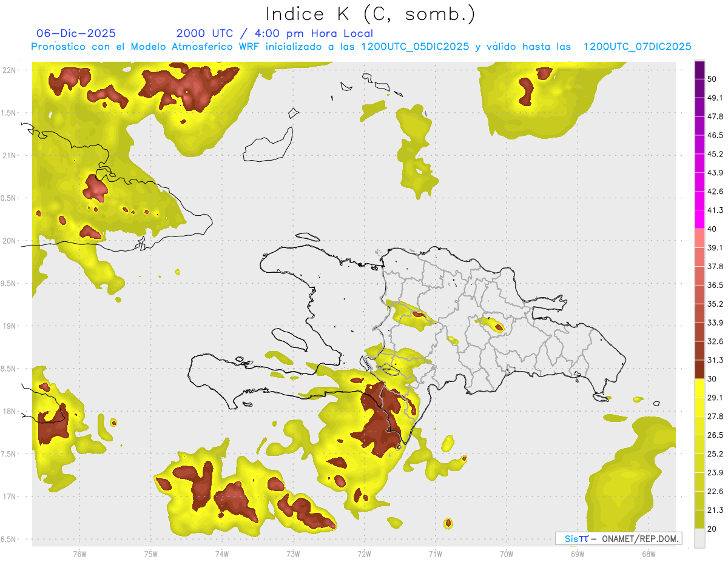
Task: Click the legend value '47.8'
Action: pyautogui.click(x=715, y=117)
